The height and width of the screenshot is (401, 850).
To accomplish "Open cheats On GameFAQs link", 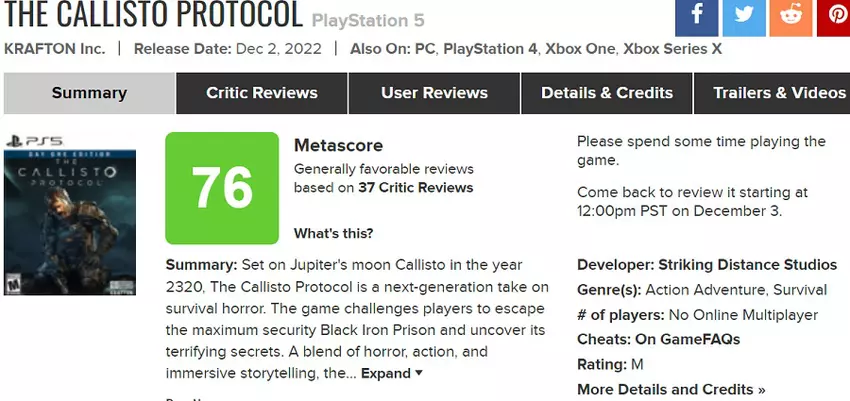I will coord(689,339).
